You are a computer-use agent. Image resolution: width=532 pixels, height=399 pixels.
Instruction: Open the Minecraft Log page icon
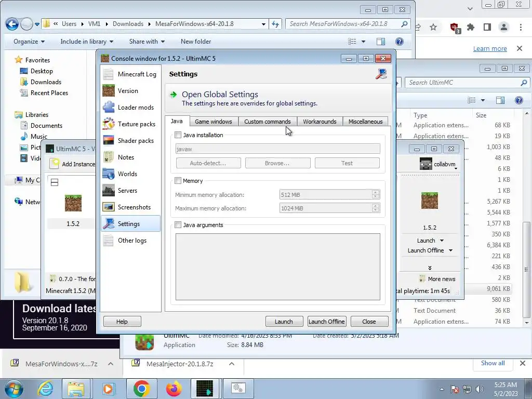tap(108, 74)
